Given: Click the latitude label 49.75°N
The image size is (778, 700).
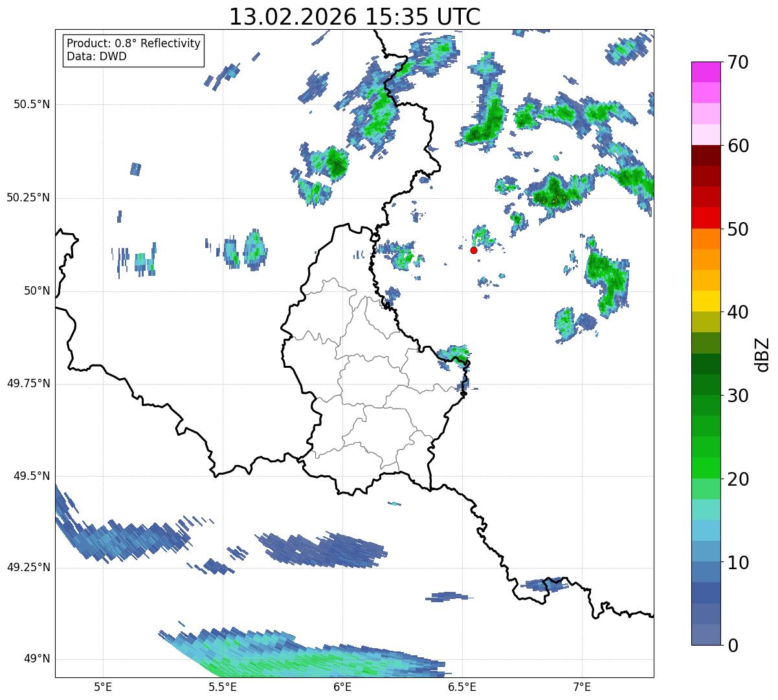Looking at the screenshot, I should [x=28, y=383].
